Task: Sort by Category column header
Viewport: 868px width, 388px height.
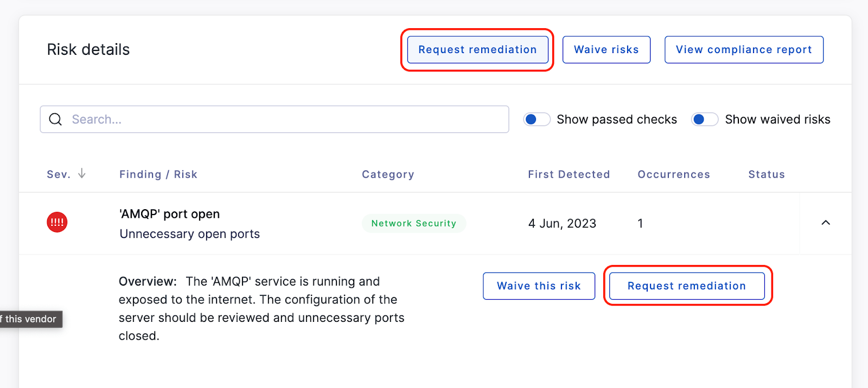Action: 388,174
